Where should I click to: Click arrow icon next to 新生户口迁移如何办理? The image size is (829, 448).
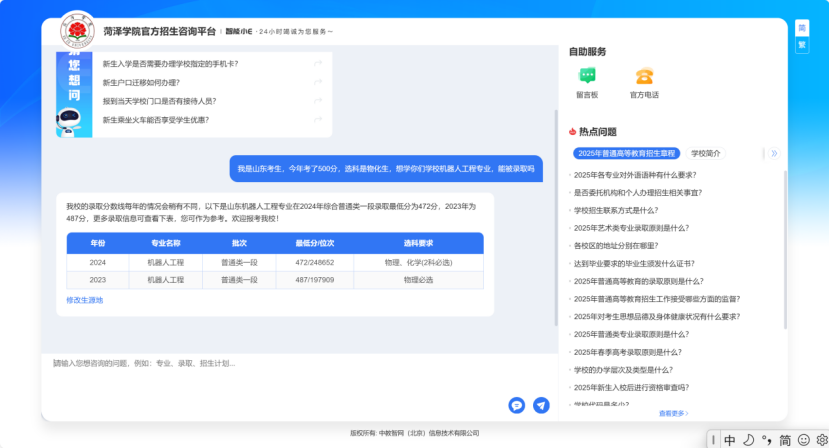click(318, 82)
